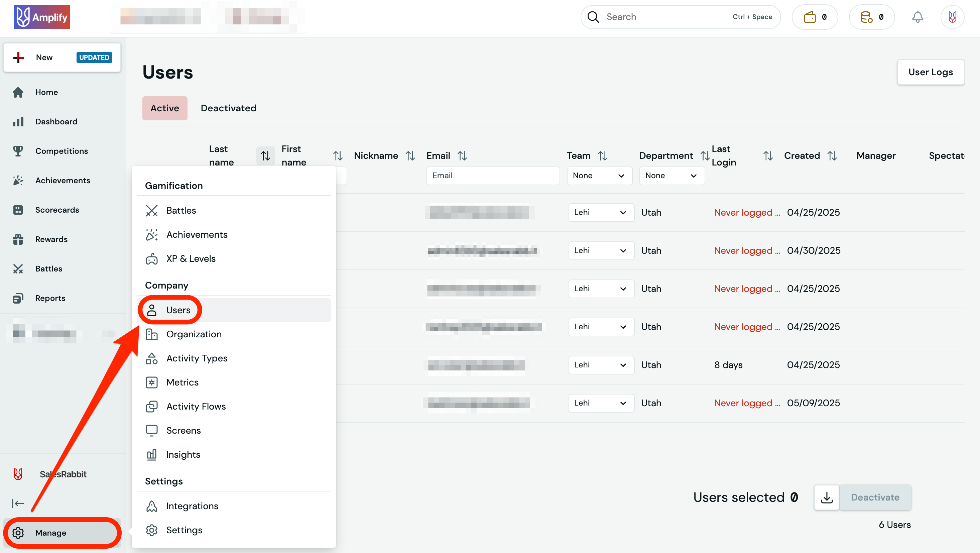The width and height of the screenshot is (980, 553).
Task: Open the Department filter None dropdown
Action: 671,176
